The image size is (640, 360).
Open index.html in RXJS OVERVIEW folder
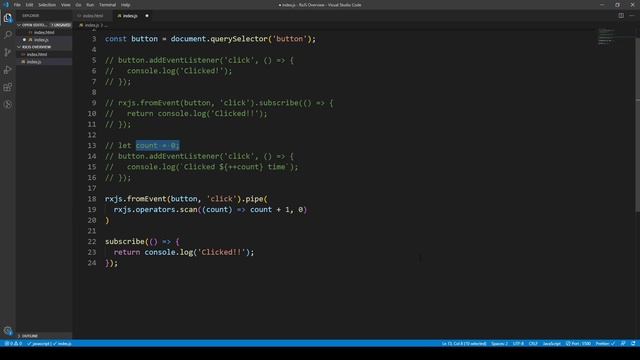[x=44, y=54]
